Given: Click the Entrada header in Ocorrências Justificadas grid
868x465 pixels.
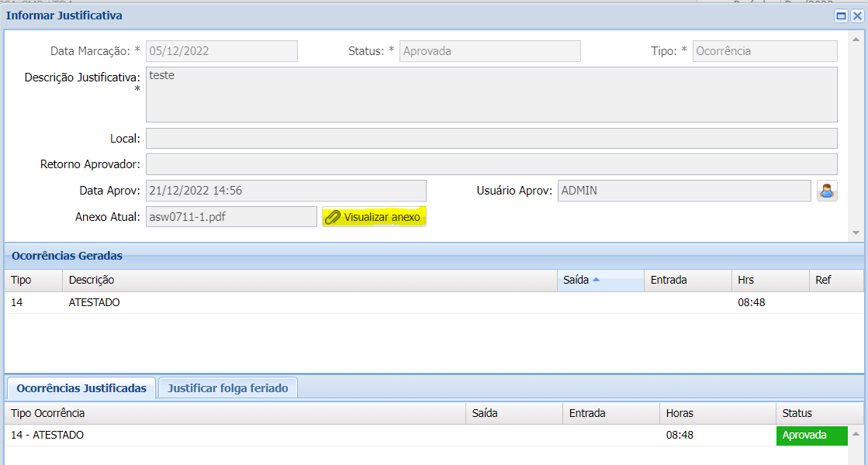Looking at the screenshot, I should pyautogui.click(x=611, y=413).
